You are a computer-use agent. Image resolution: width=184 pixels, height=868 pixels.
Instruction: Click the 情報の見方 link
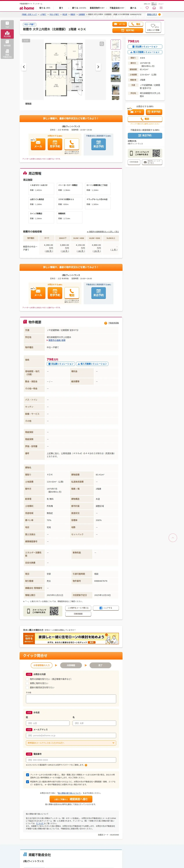pyautogui.click(x=152, y=14)
